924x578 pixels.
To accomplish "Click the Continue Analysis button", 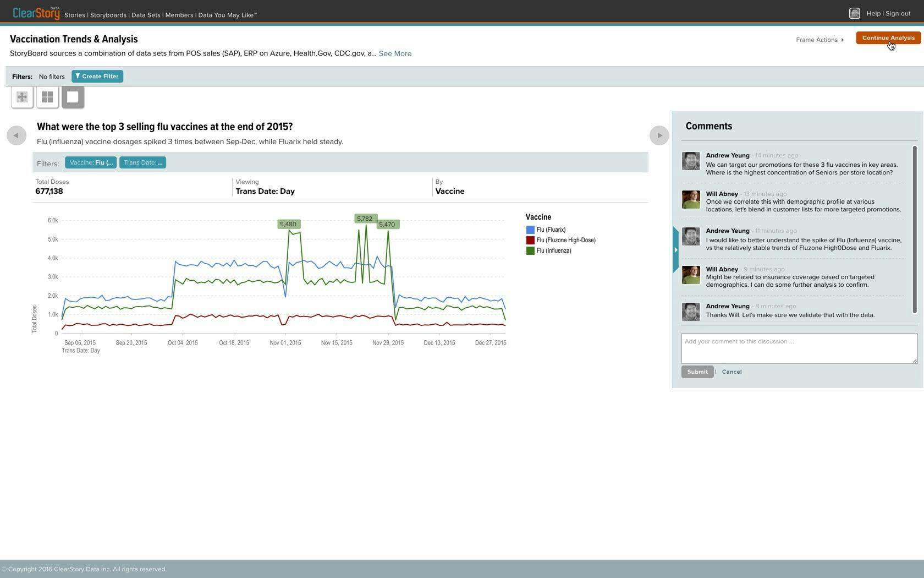I will 888,37.
